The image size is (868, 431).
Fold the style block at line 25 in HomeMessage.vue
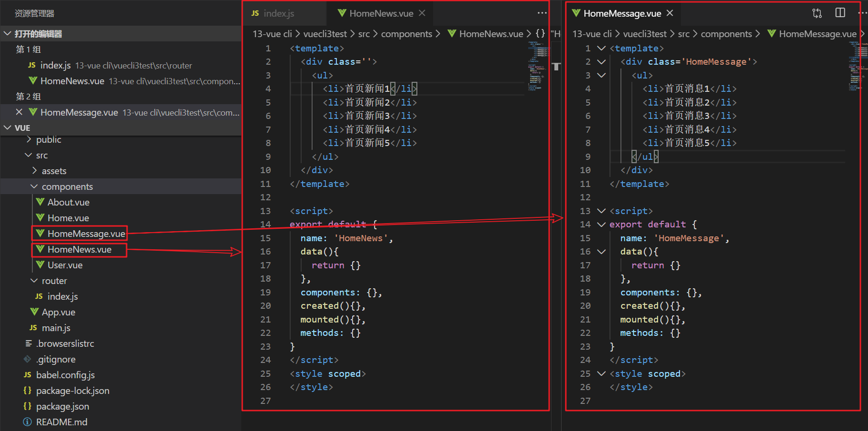coord(602,373)
